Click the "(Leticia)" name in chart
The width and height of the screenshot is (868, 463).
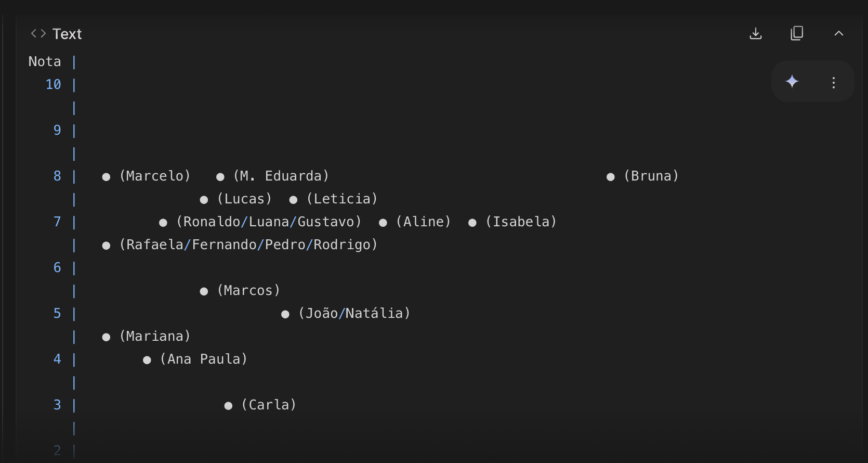(342, 199)
